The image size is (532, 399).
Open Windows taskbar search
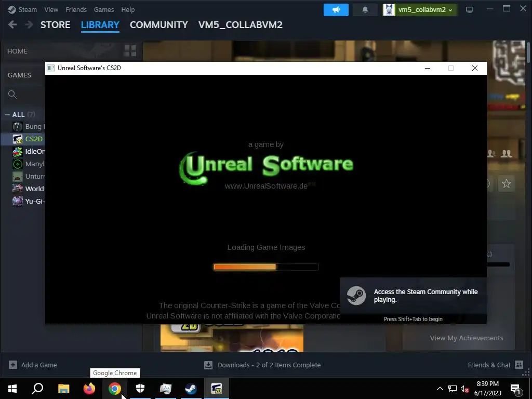click(37, 389)
